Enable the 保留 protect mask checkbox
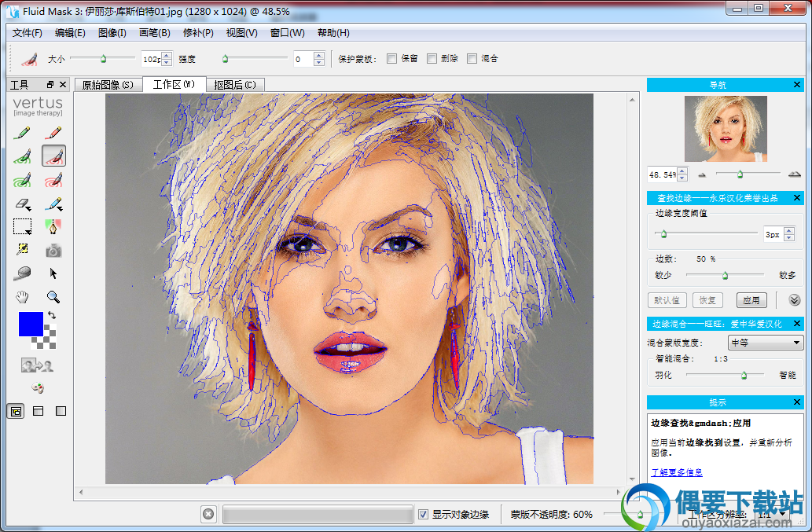Viewport: 812px width, 532px height. (x=392, y=58)
